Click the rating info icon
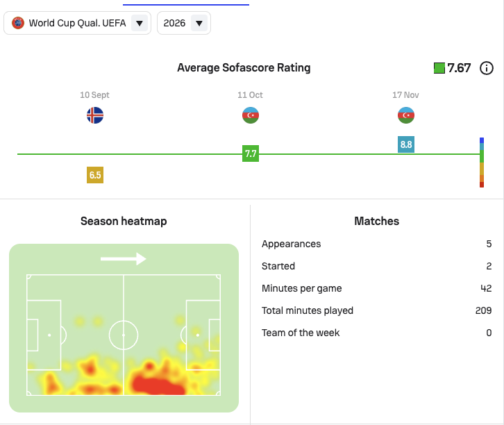The height and width of the screenshot is (425, 504). point(487,68)
